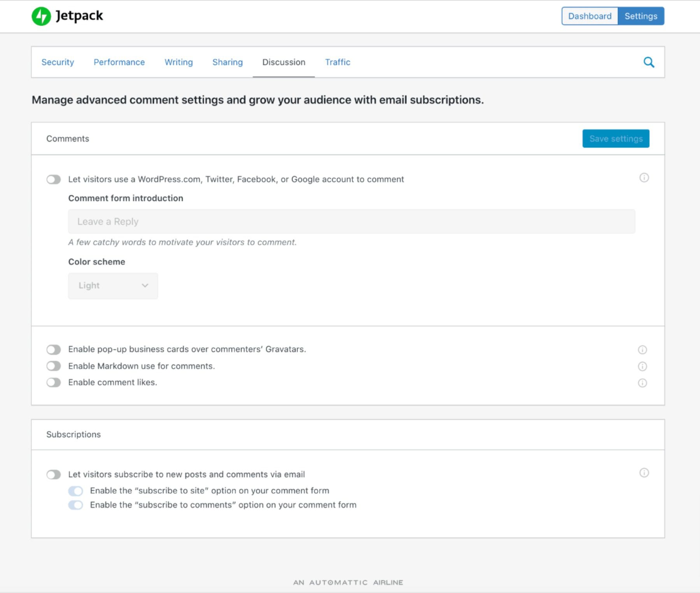This screenshot has width=700, height=593.
Task: Enable social account commenting
Action: [x=54, y=179]
